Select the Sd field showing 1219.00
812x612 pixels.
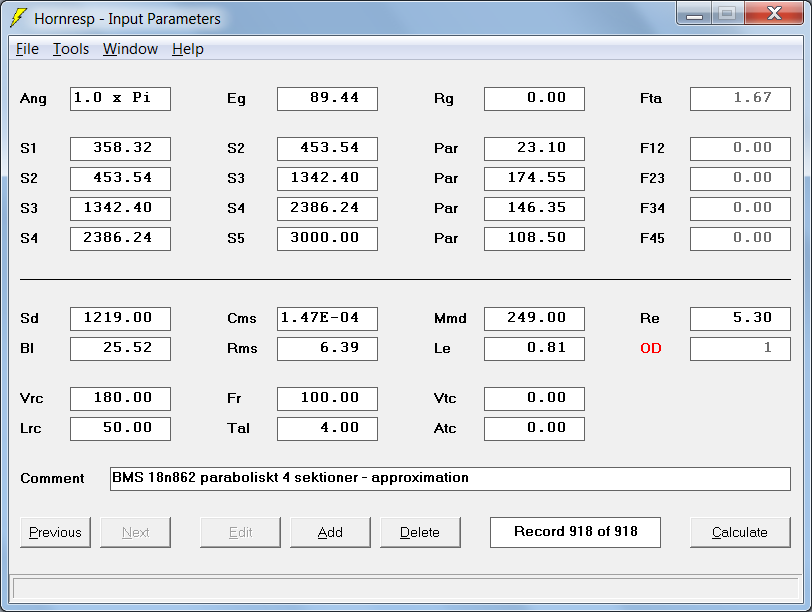coord(120,319)
